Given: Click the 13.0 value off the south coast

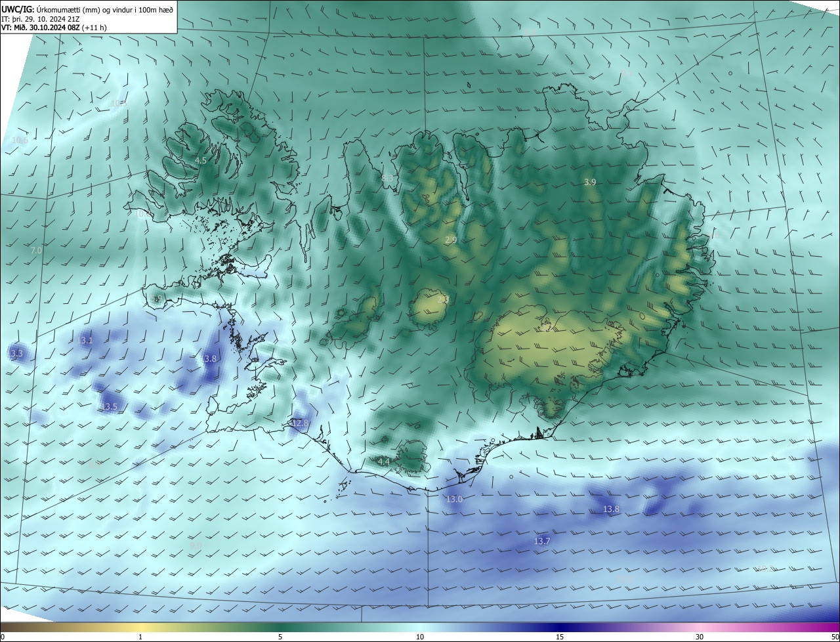Looking at the screenshot, I should coord(454,500).
